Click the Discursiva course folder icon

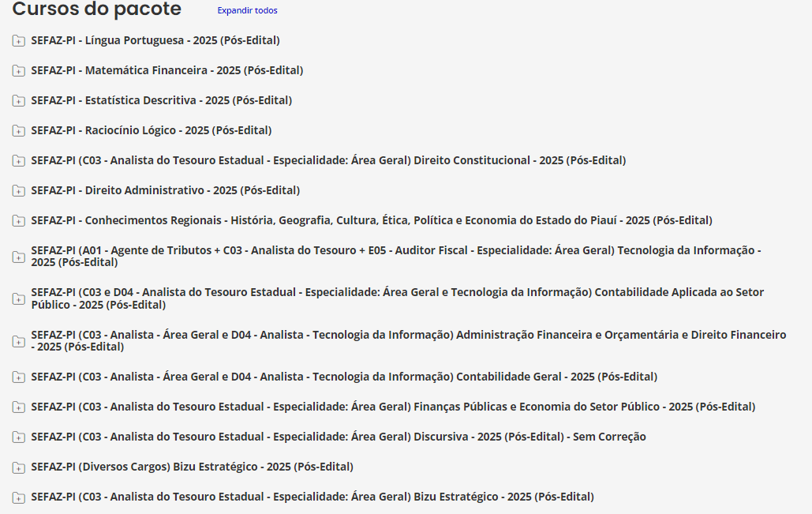18,437
